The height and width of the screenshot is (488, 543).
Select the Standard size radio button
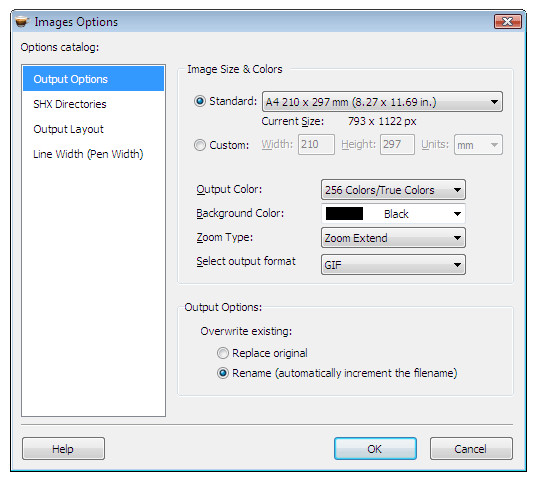tap(200, 101)
